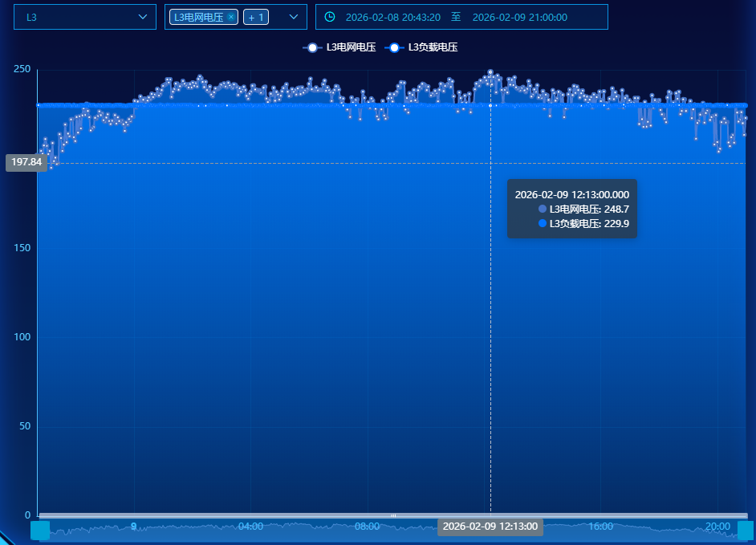Remove the L3电网电压 tag with its x icon

click(231, 17)
